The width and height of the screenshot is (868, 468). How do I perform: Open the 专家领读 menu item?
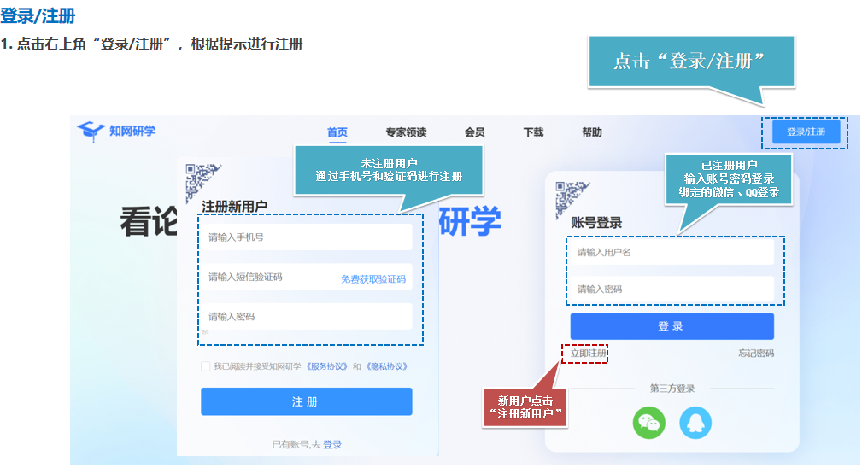pyautogui.click(x=406, y=132)
